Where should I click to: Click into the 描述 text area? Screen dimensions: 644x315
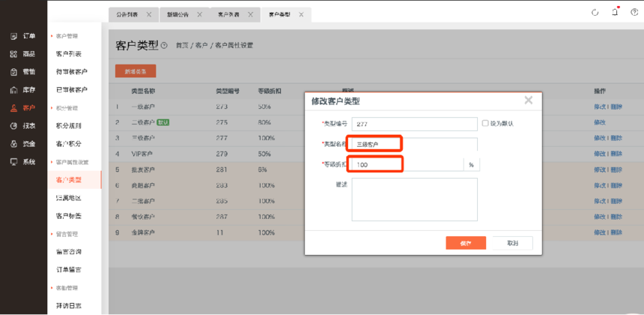[414, 199]
